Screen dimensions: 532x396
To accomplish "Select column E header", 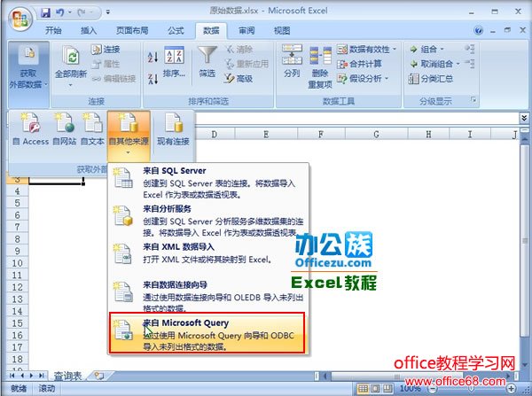I will (266, 135).
